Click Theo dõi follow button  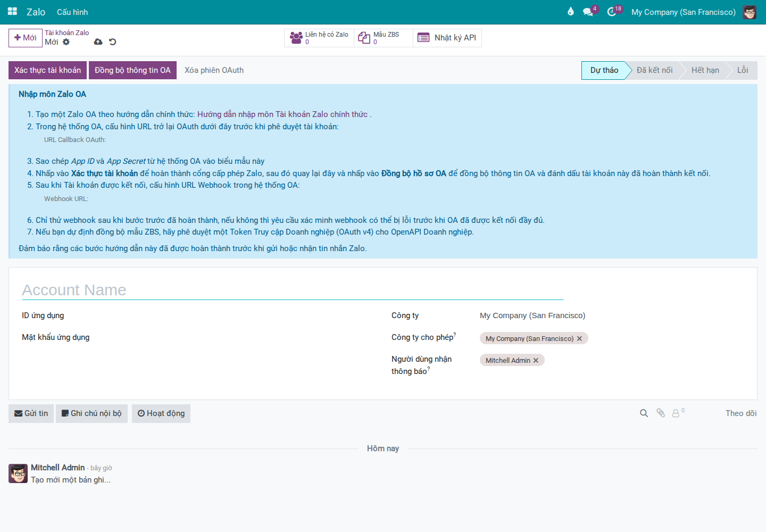pos(741,413)
